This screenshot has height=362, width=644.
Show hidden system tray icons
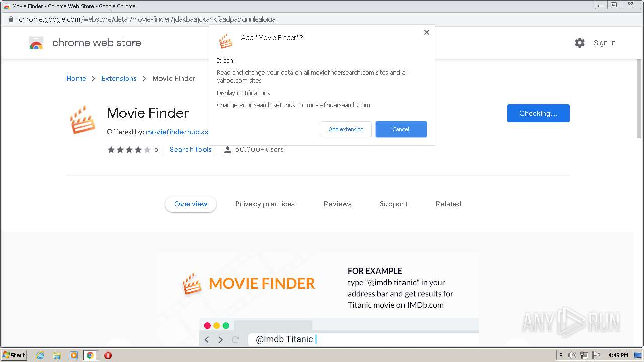pyautogui.click(x=561, y=355)
